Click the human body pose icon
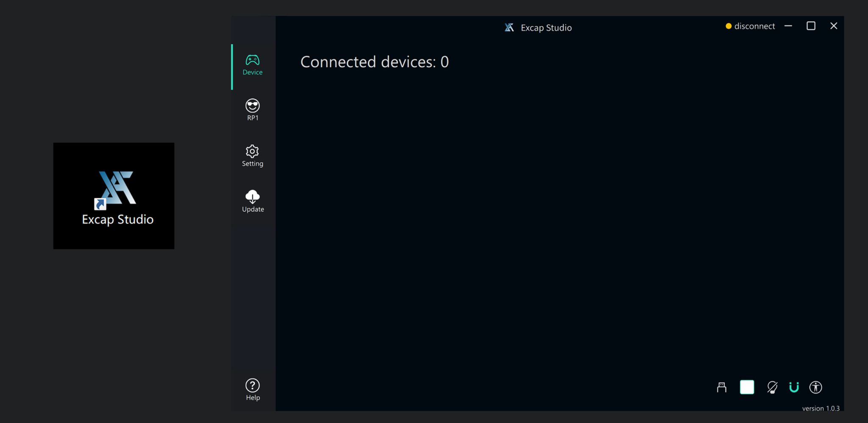Image resolution: width=868 pixels, height=423 pixels. (815, 387)
